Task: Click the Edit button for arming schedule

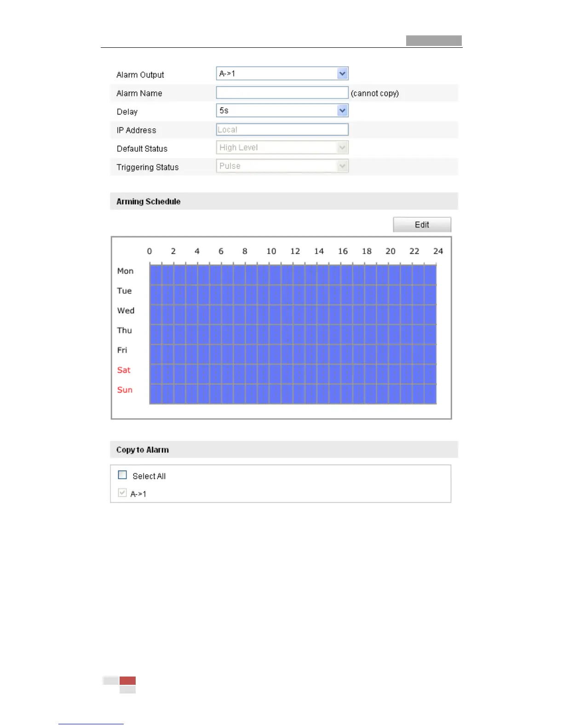Action: 422,225
